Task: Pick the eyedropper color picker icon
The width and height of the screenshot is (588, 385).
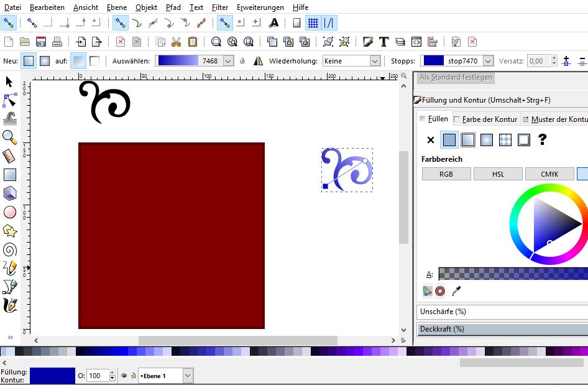Action: pyautogui.click(x=456, y=290)
